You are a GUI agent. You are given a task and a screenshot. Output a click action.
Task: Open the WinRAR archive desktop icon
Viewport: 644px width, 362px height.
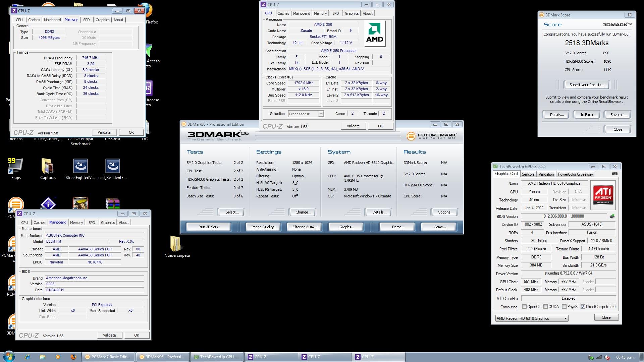[x=112, y=203]
